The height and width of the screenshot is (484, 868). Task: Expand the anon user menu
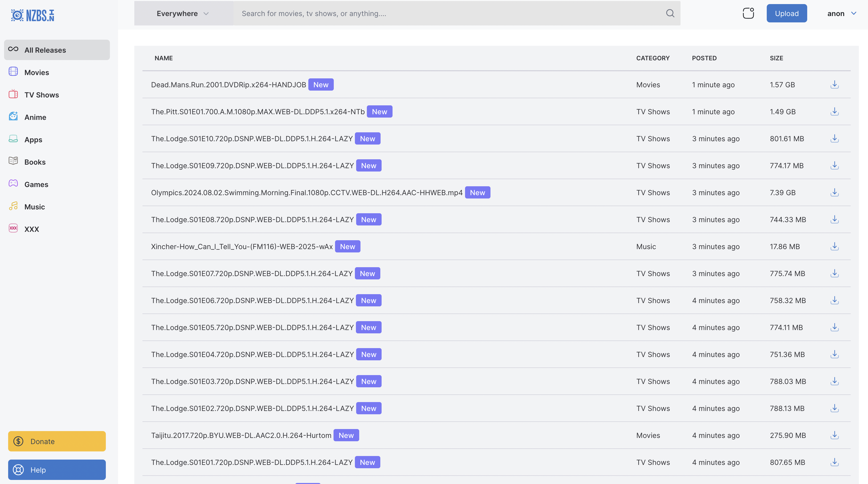coord(842,13)
